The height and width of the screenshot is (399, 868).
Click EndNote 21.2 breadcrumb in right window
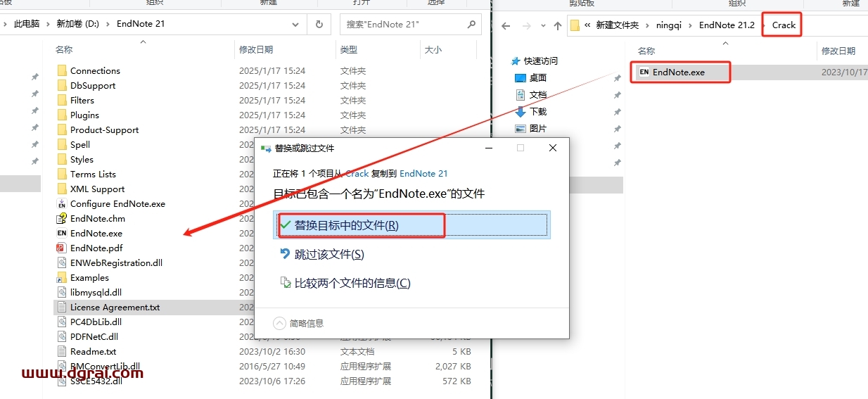[x=727, y=25]
